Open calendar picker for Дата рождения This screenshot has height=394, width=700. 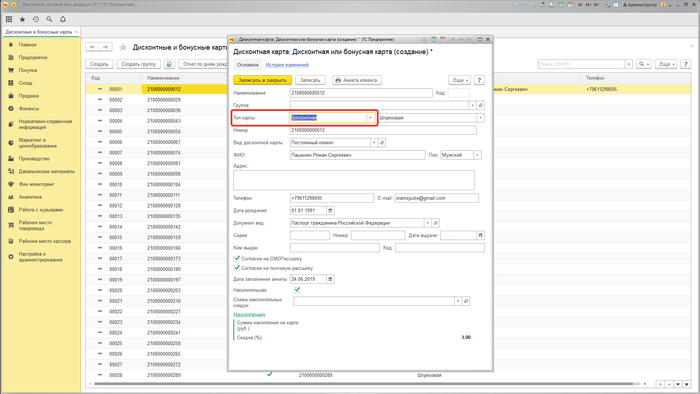[x=330, y=210]
